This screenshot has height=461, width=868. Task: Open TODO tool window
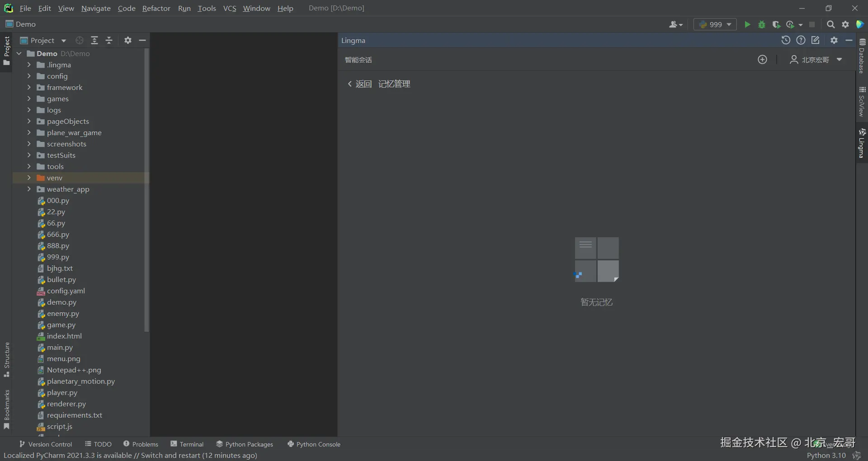point(98,444)
